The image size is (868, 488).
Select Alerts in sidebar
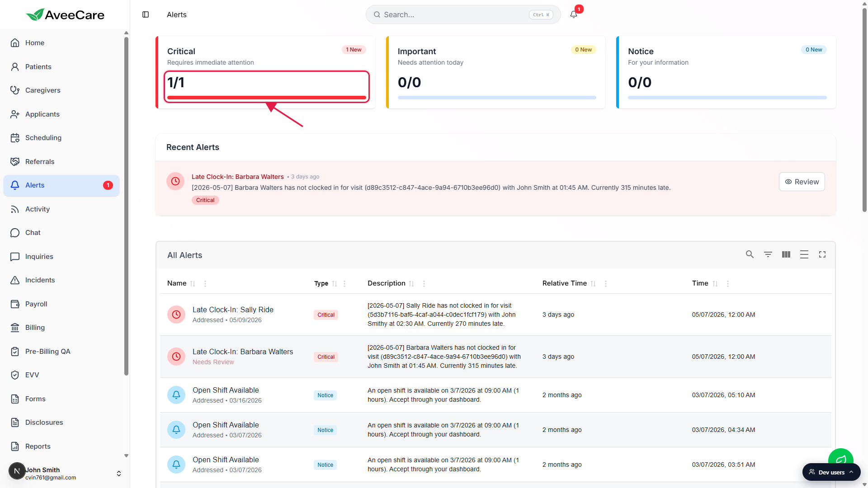[x=61, y=185]
